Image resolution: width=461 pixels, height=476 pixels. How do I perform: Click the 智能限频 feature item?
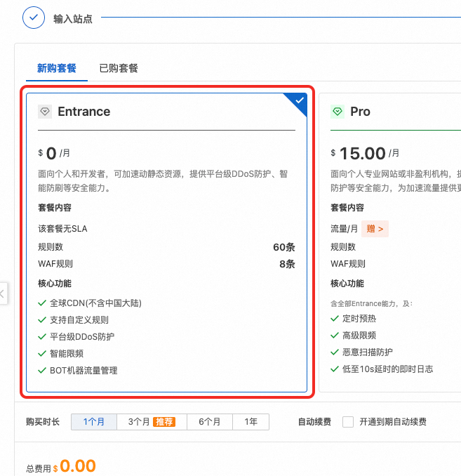coord(67,354)
